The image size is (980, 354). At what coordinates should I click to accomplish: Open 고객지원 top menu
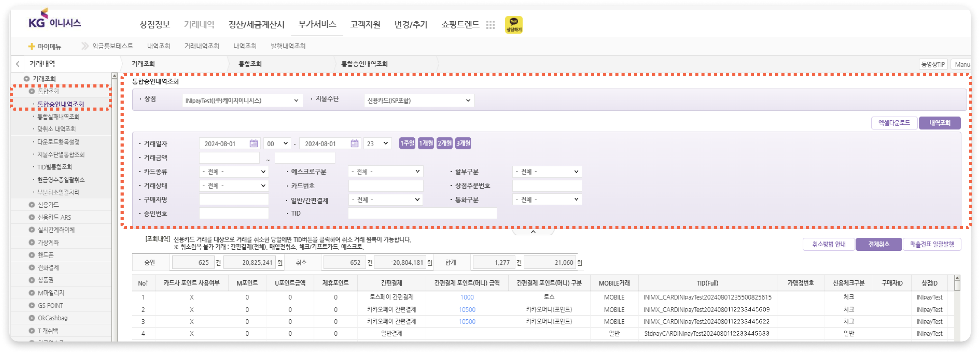coord(365,25)
